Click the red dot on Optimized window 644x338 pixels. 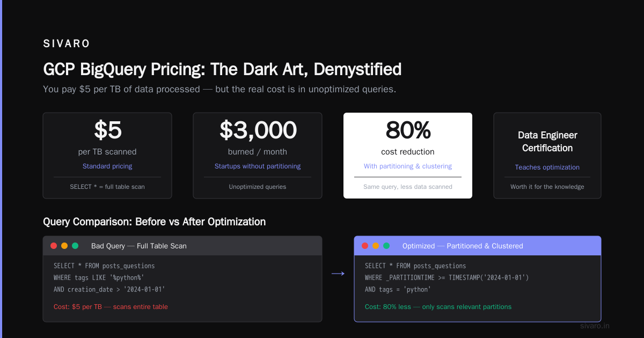click(x=365, y=246)
